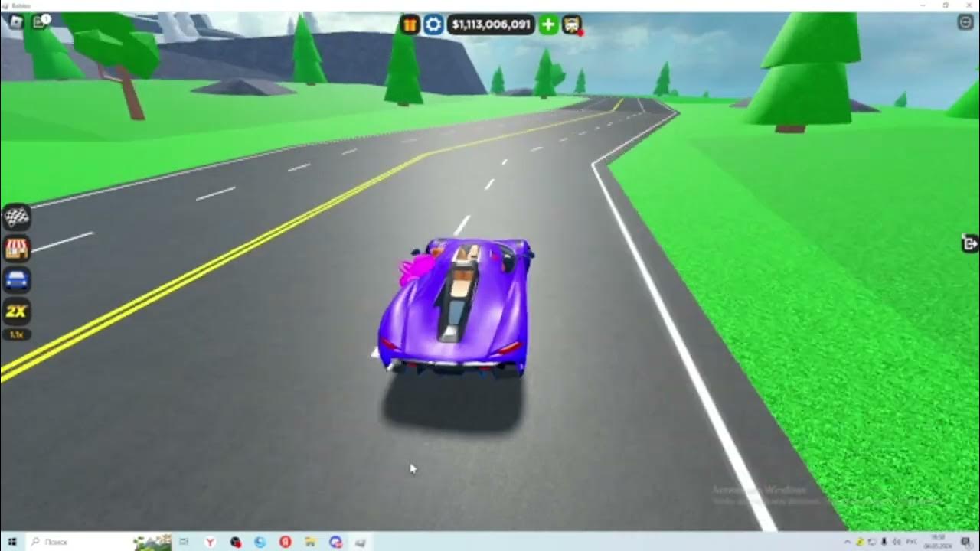The width and height of the screenshot is (980, 551).
Task: Open the red circle Opera taskbar icon
Action: tap(285, 542)
